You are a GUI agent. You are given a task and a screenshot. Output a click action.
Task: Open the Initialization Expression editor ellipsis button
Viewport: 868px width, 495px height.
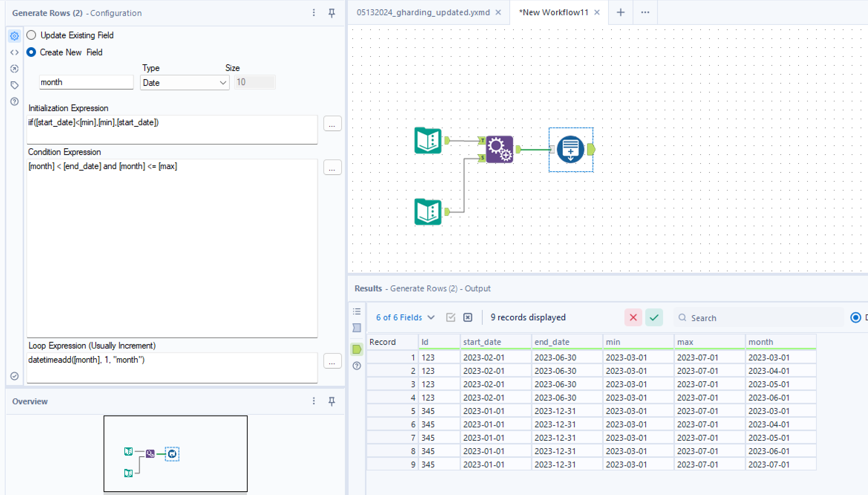tap(332, 123)
